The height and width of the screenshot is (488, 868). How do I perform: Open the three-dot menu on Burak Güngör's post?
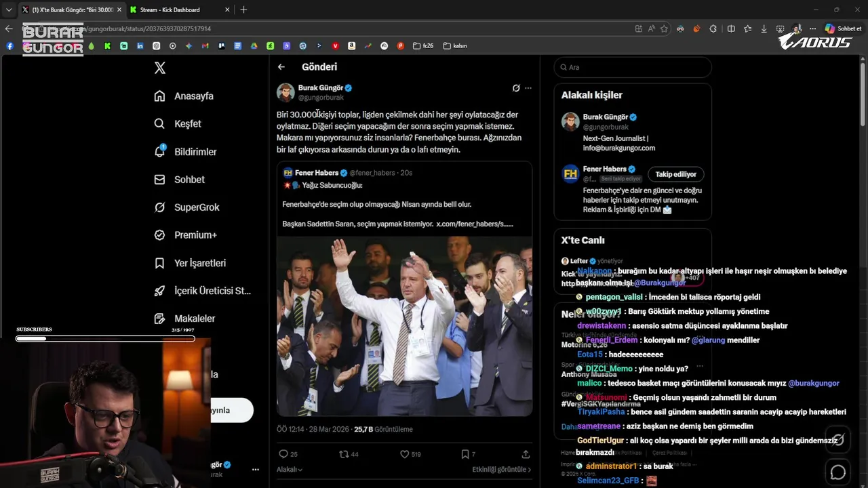(528, 88)
